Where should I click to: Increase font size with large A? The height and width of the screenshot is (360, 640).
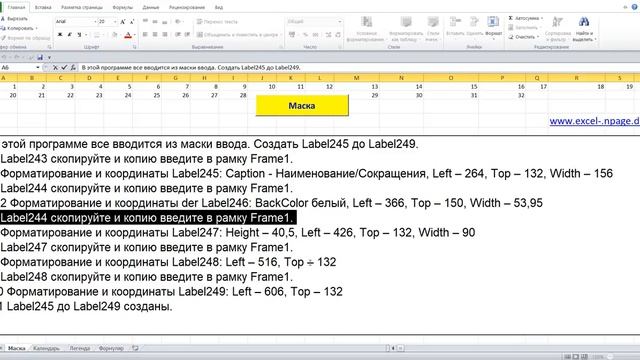coord(122,22)
